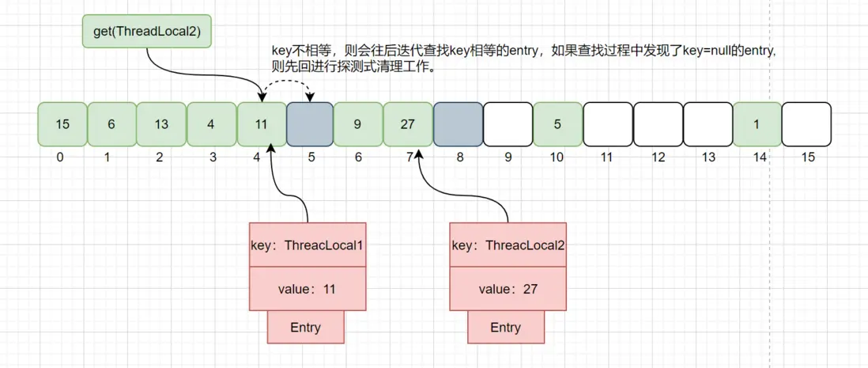Image resolution: width=868 pixels, height=368 pixels.
Task: Select the gray cell at index 5
Action: click(311, 124)
